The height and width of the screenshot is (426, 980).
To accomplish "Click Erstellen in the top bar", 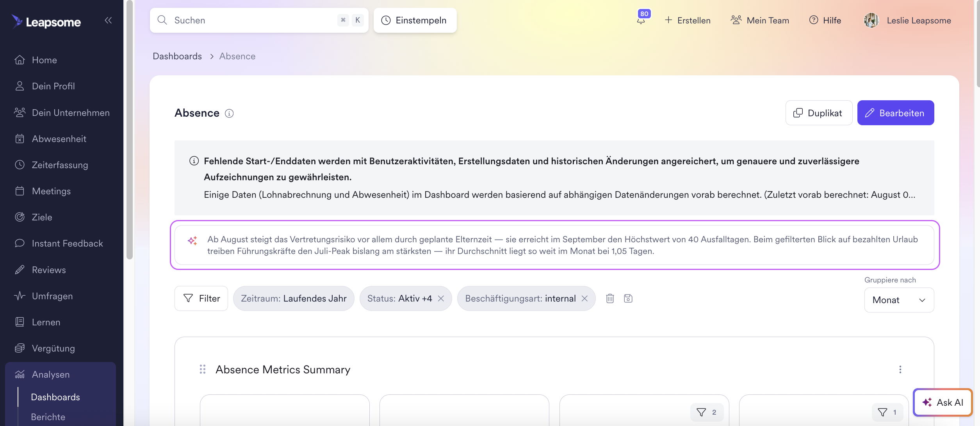I will pos(688,20).
